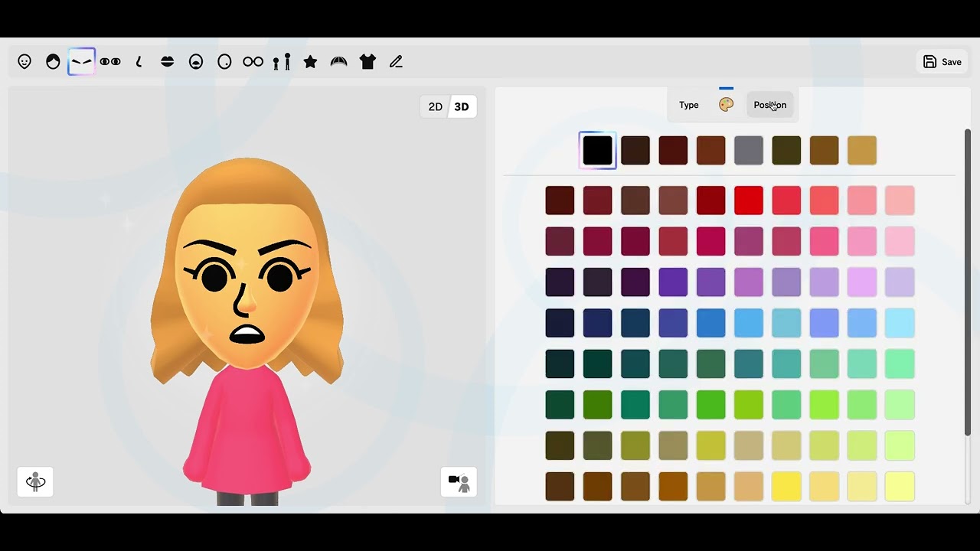
Task: Open the mouth lips category icon
Action: [168, 62]
